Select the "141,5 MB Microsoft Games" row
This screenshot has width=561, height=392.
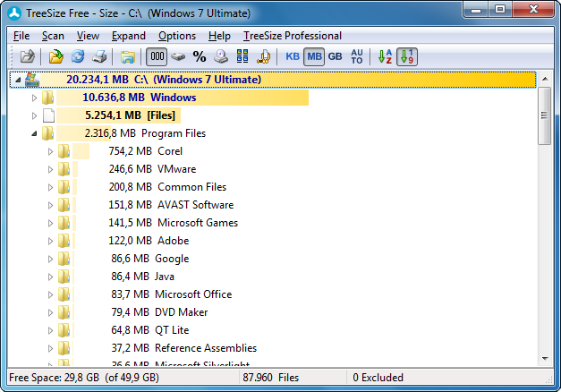point(174,223)
